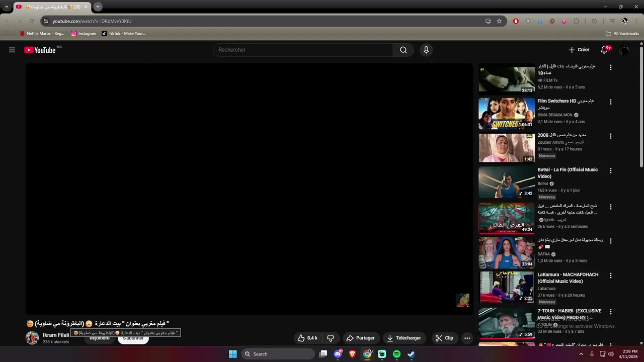This screenshot has height=362, width=644.
Task: Open Steam from the taskbar
Action: (x=411, y=354)
